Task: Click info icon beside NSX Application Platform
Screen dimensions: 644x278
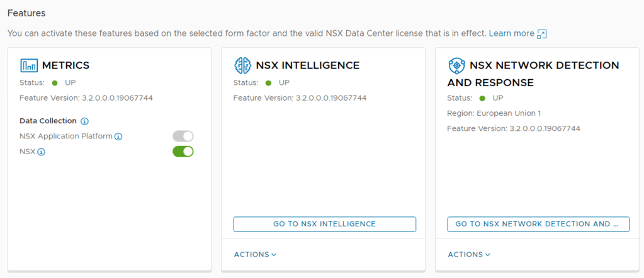Action: 118,136
